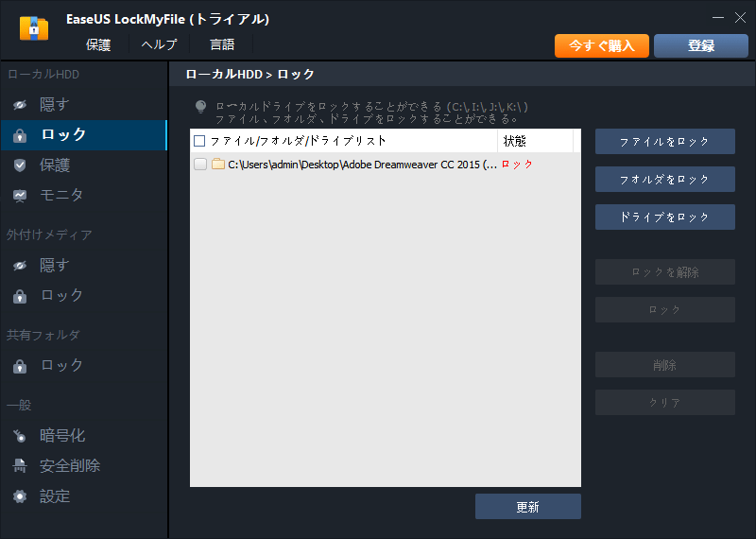Open the 保護 menu in top bar

pos(98,44)
